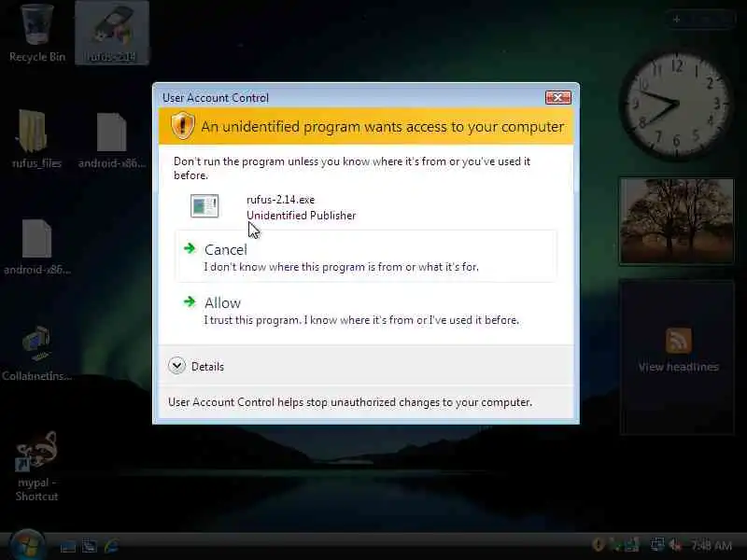Click the orange RSS feed icon
The image size is (747, 560).
click(679, 341)
